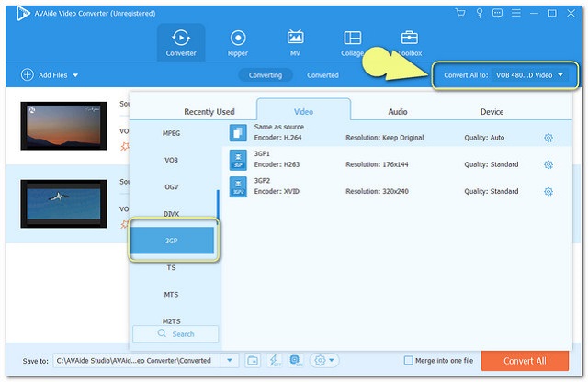Show the Converted list tab
The width and height of the screenshot is (588, 382).
(322, 75)
